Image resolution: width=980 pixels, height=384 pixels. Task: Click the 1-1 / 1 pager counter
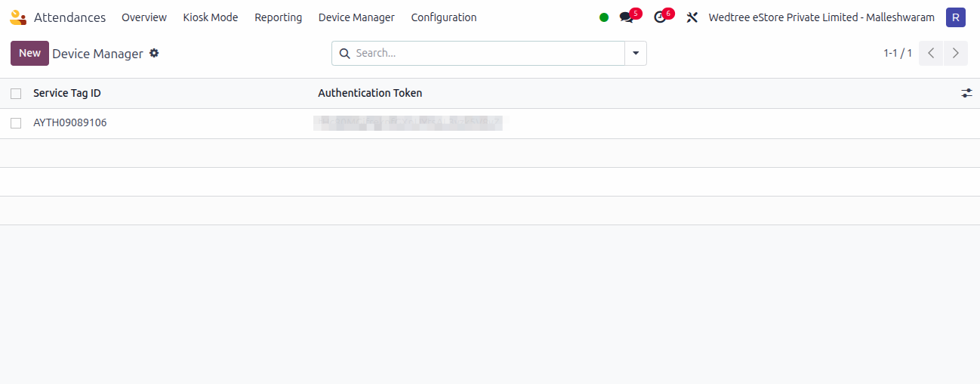point(898,53)
